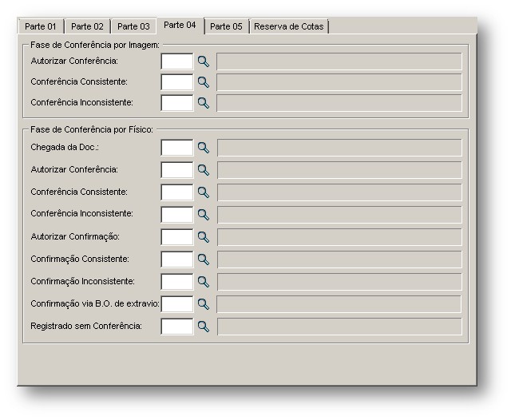
Task: Click magnifier beside Confirmação Consistente
Action: 204,260
